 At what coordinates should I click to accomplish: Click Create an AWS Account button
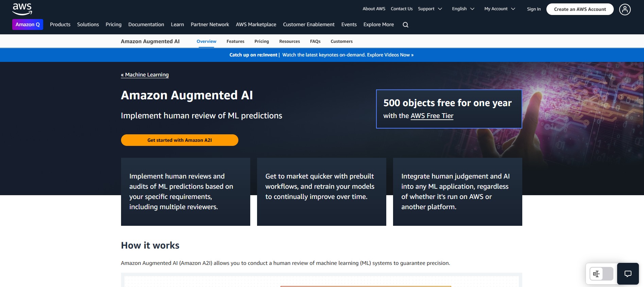point(580,9)
